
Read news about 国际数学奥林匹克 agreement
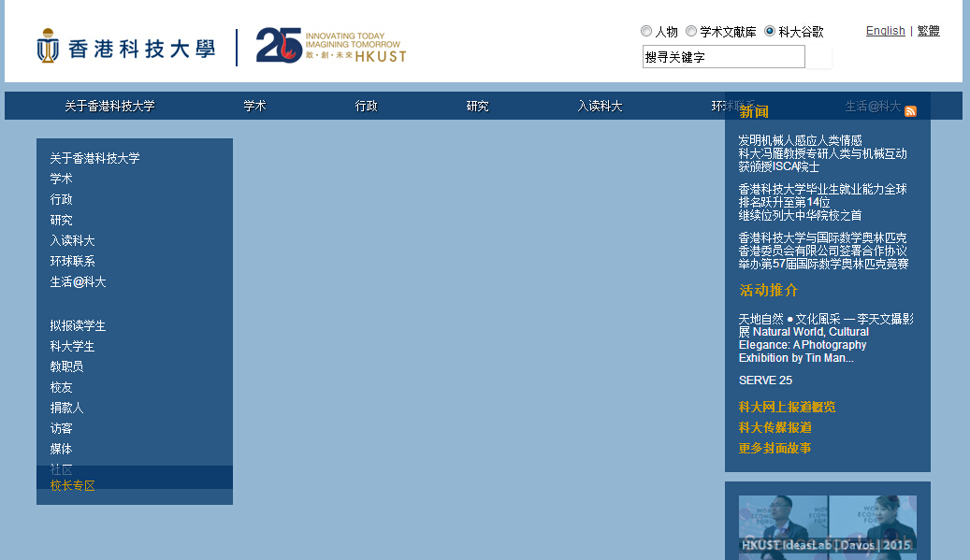coord(823,251)
